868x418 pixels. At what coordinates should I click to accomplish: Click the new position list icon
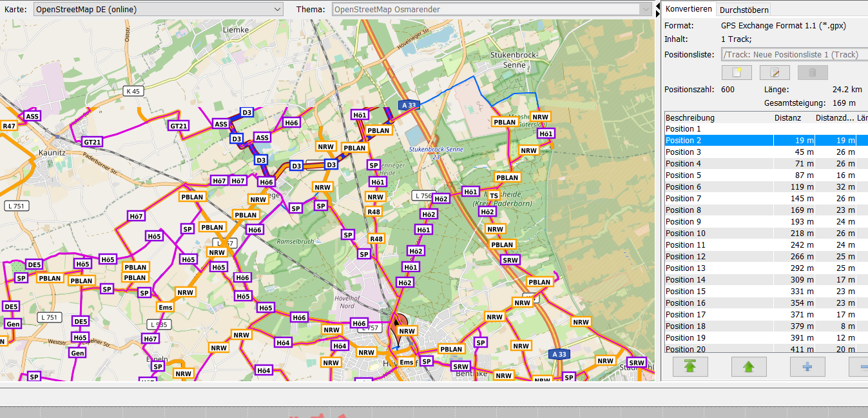[737, 72]
